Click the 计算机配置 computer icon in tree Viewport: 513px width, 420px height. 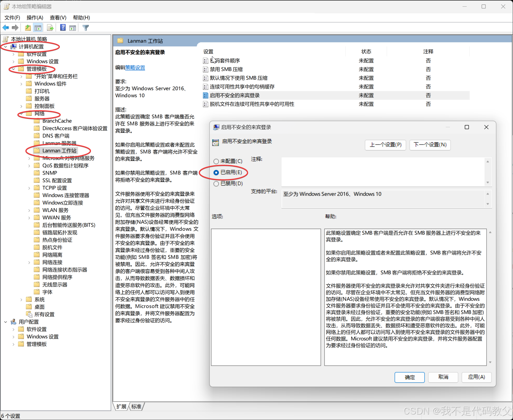(13, 47)
